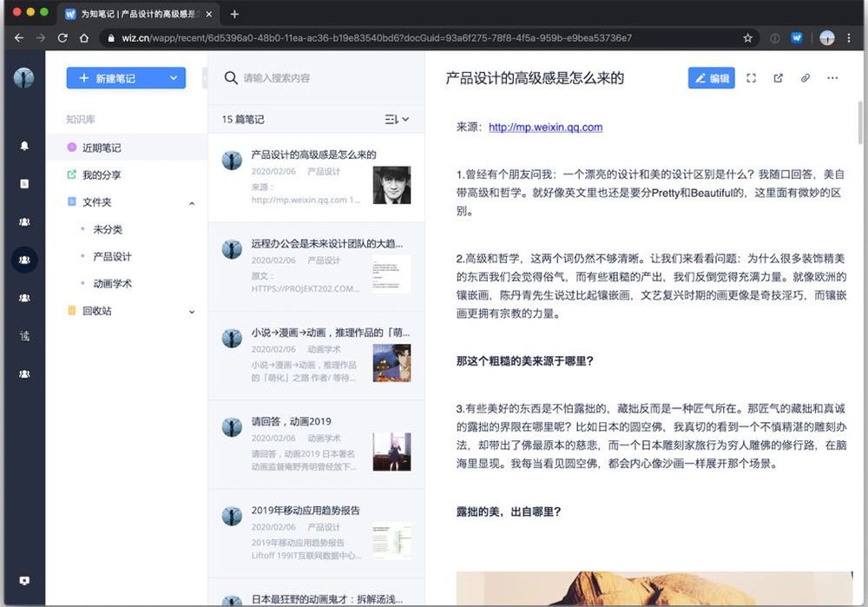This screenshot has width=868, height=607.
Task: Open the three-dot more options menu
Action: click(x=832, y=78)
